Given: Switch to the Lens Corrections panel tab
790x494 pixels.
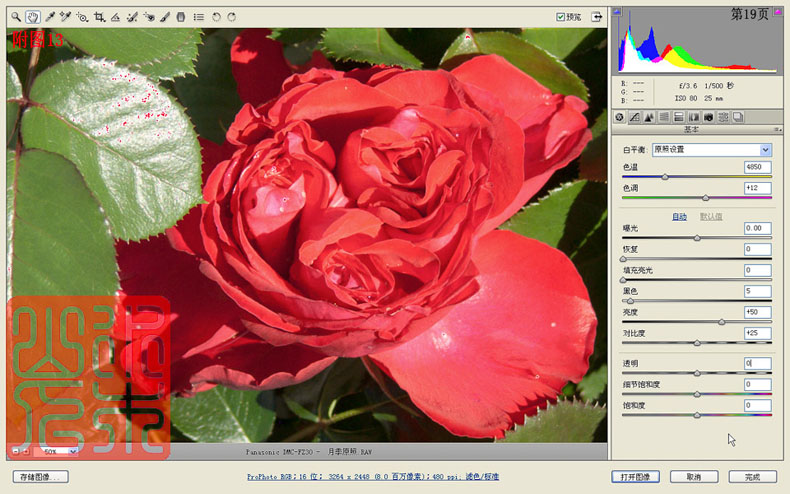Looking at the screenshot, I should click(694, 117).
